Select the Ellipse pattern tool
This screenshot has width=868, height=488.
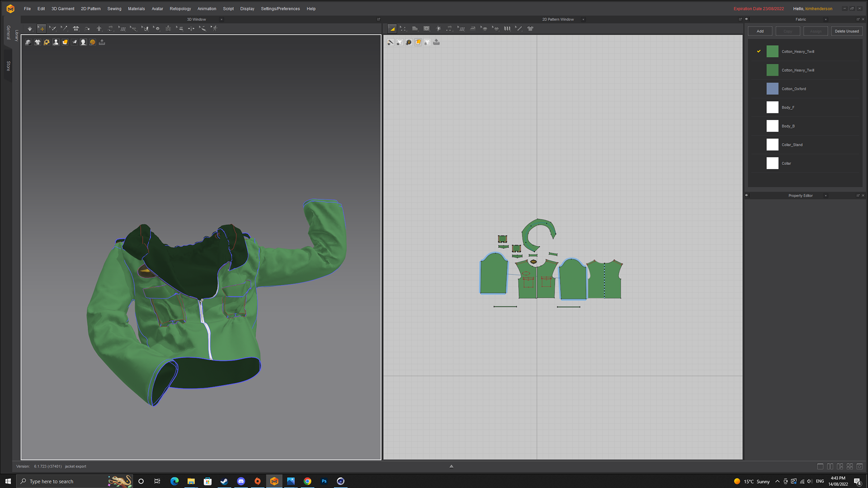[426, 28]
